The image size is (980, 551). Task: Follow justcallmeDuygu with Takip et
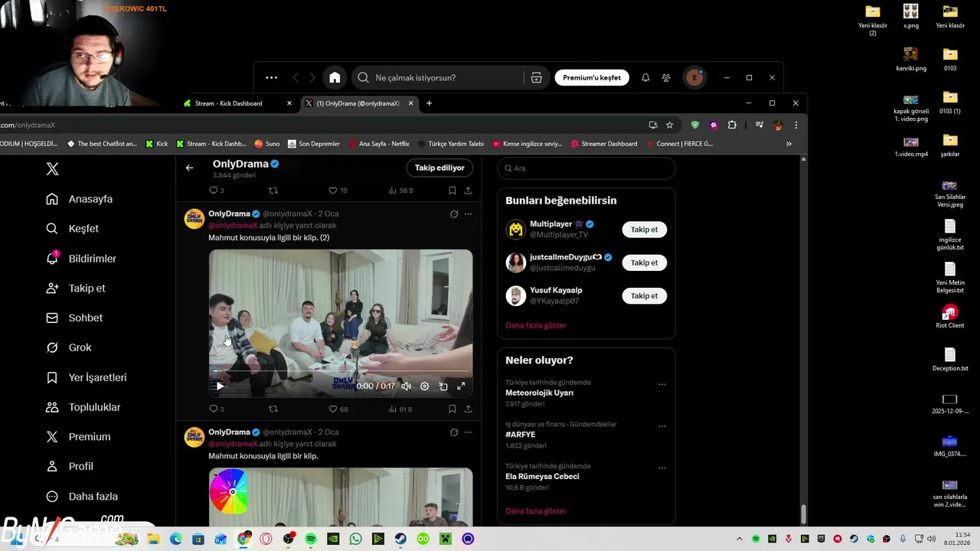click(x=644, y=262)
